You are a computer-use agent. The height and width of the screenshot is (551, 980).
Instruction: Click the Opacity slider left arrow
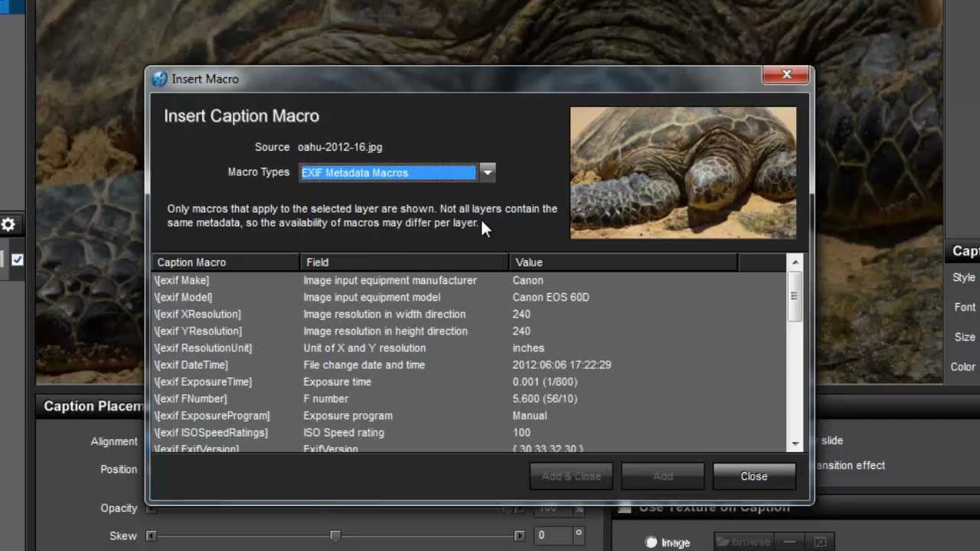coord(151,508)
